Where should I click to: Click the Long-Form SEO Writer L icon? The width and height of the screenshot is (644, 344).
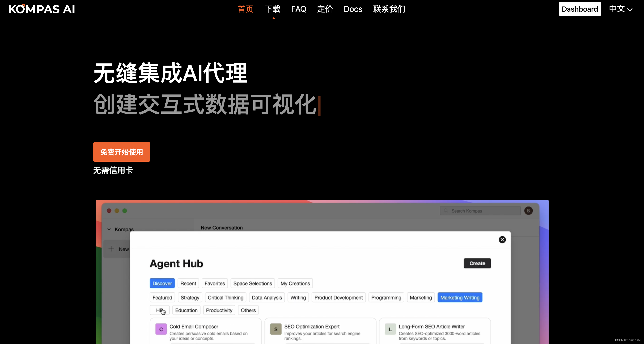tap(390, 329)
